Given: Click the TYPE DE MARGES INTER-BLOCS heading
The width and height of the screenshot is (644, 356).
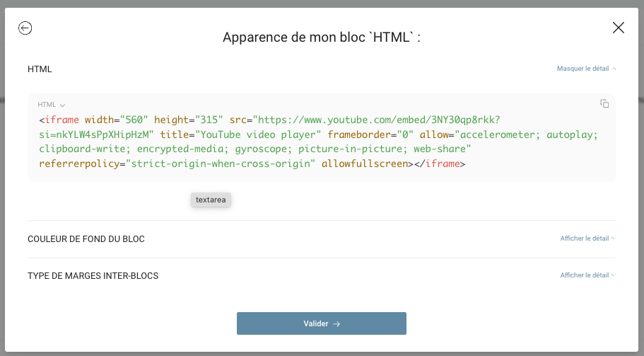Looking at the screenshot, I should click(x=93, y=276).
